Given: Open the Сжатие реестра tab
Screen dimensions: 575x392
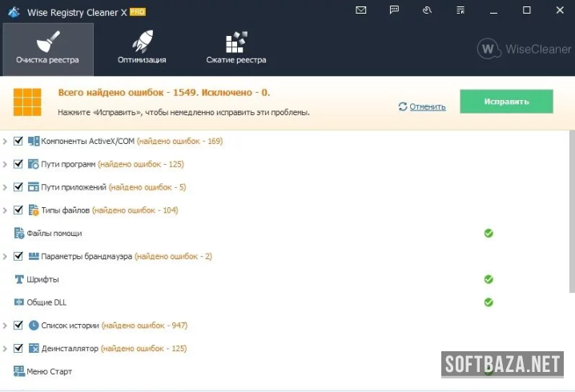Looking at the screenshot, I should [236, 49].
